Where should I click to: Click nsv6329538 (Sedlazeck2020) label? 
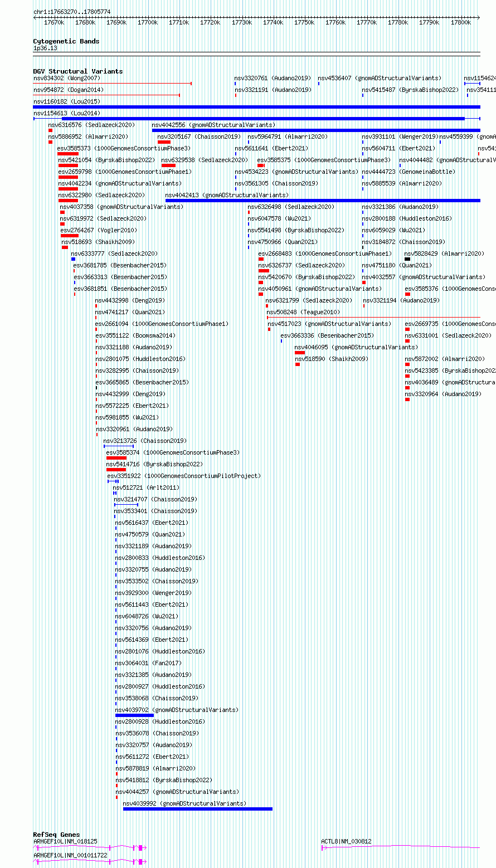(205, 160)
